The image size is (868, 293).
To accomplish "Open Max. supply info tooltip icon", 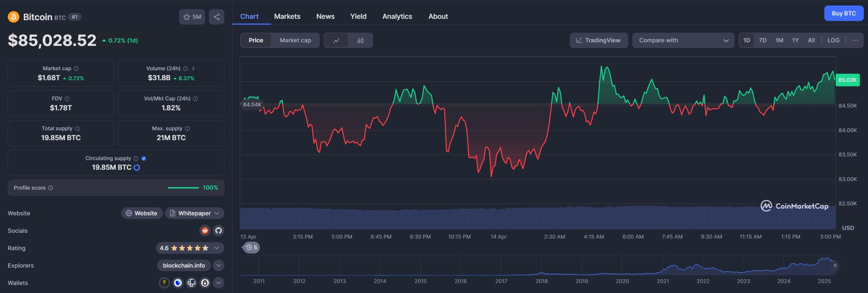I will click(x=188, y=128).
